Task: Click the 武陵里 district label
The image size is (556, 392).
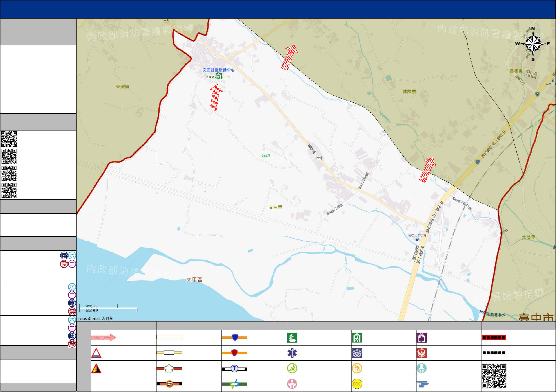Action: [409, 91]
